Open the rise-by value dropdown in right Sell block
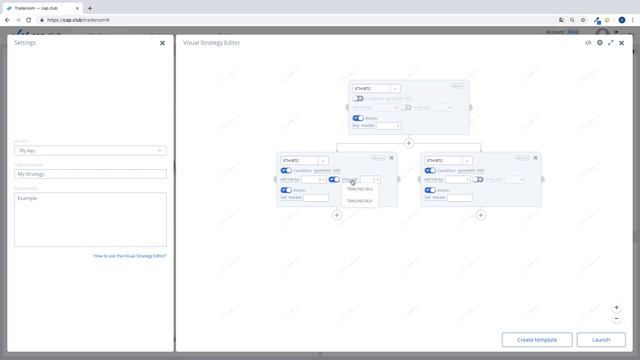Image resolution: width=640 pixels, height=360 pixels. click(458, 179)
